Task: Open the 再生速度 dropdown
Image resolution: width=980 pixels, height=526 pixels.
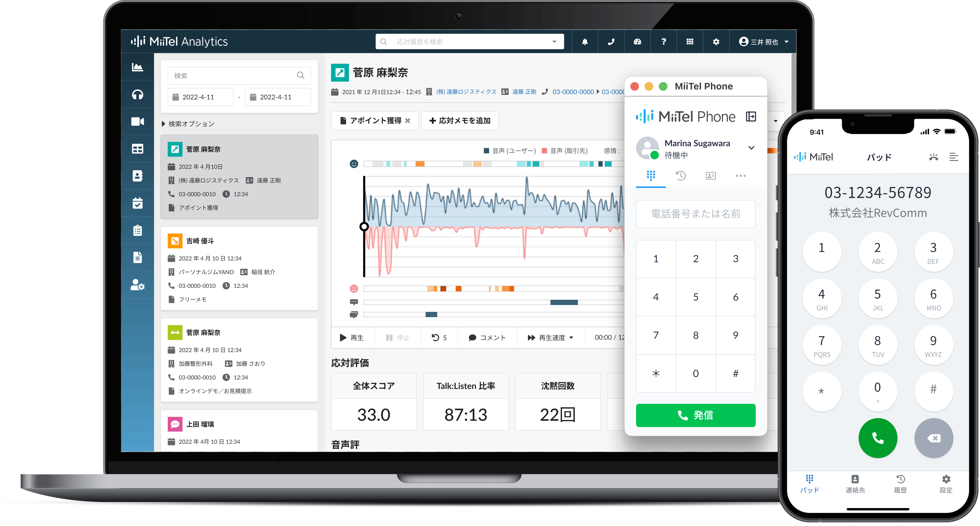Action: click(550, 337)
